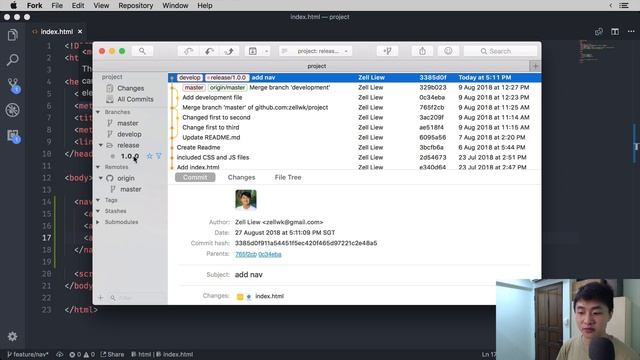Screen dimensions: 640x360
Task: Open VS Code Debug icon in activity bar
Action: pos(13,110)
